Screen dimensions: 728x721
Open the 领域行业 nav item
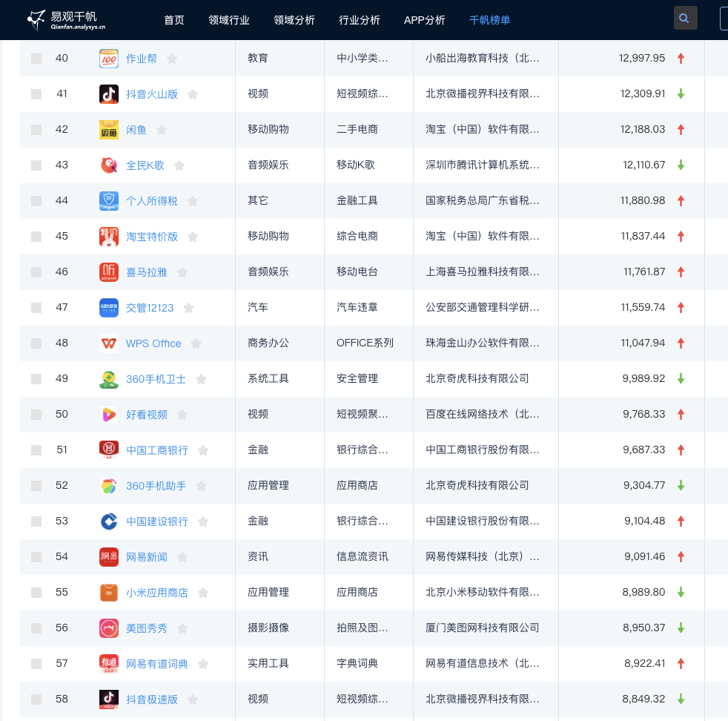tap(229, 20)
